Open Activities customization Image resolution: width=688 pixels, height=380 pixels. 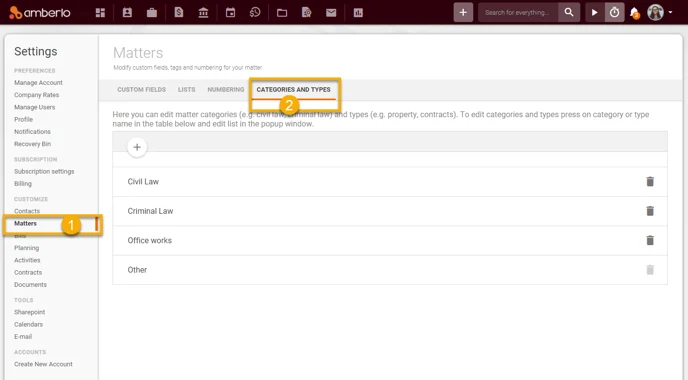pyautogui.click(x=27, y=260)
